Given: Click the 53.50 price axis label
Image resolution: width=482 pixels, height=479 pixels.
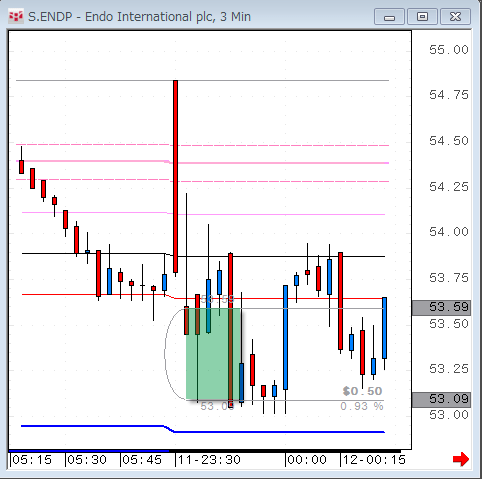Looking at the screenshot, I should coord(449,324).
